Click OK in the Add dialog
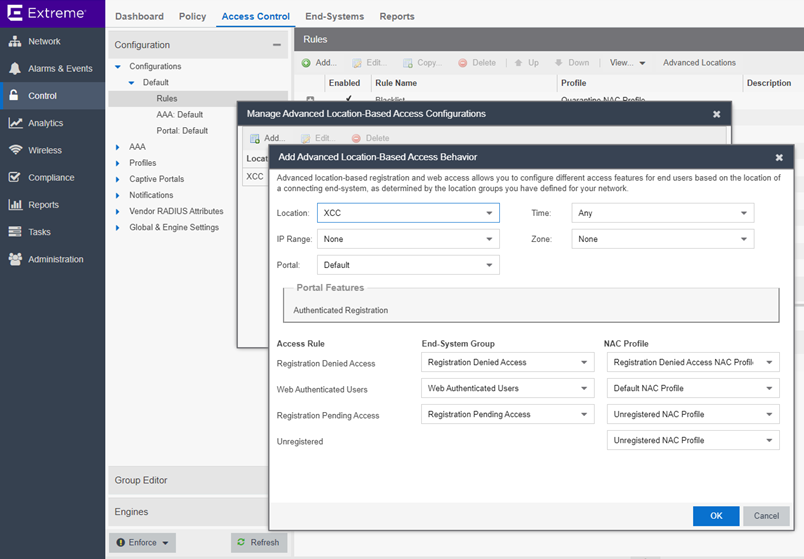 (x=716, y=516)
